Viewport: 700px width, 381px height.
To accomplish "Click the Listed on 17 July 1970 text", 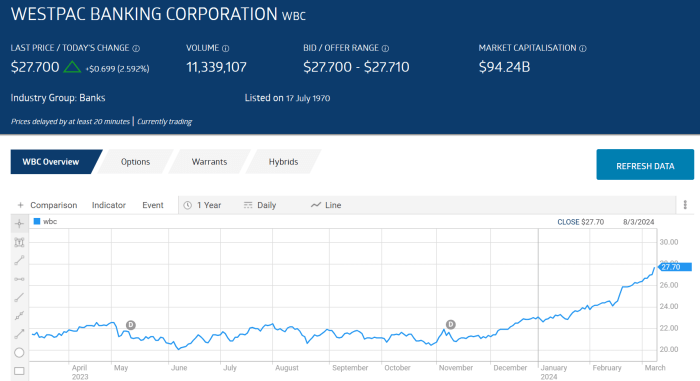I will [288, 98].
